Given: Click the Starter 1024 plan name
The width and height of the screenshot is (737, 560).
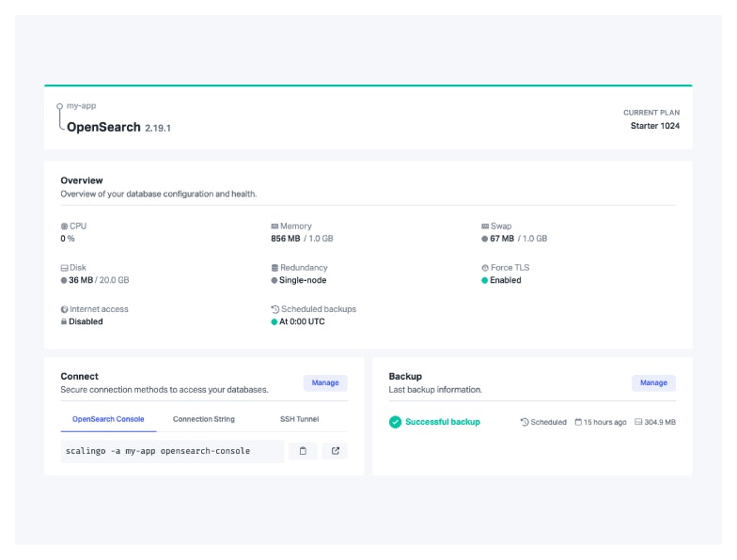Looking at the screenshot, I should [654, 126].
